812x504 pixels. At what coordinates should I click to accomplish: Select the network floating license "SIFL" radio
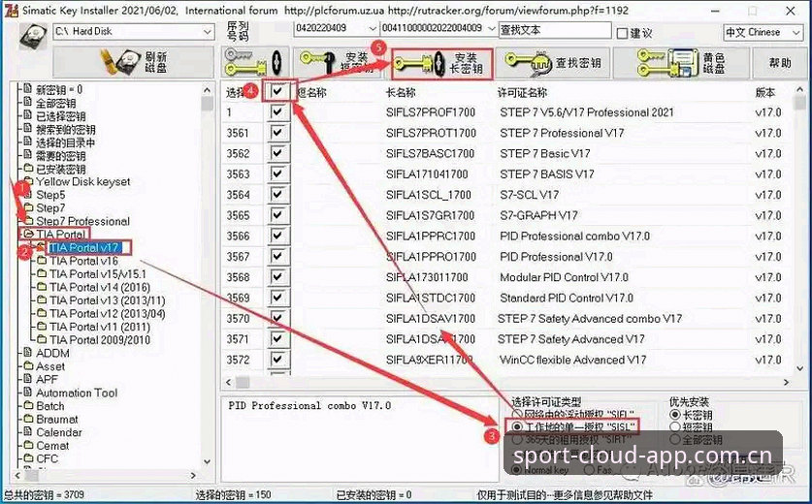[x=517, y=415]
